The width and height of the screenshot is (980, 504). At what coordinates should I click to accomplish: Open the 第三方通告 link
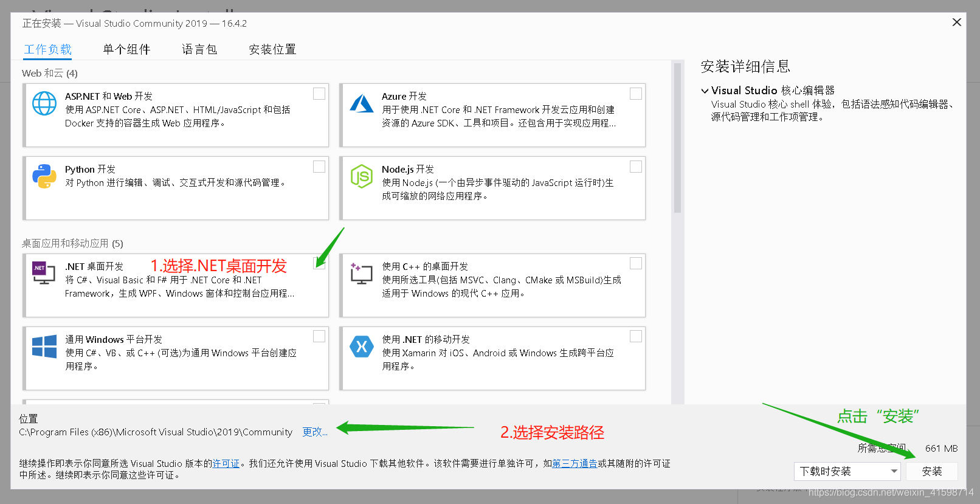coord(575,463)
